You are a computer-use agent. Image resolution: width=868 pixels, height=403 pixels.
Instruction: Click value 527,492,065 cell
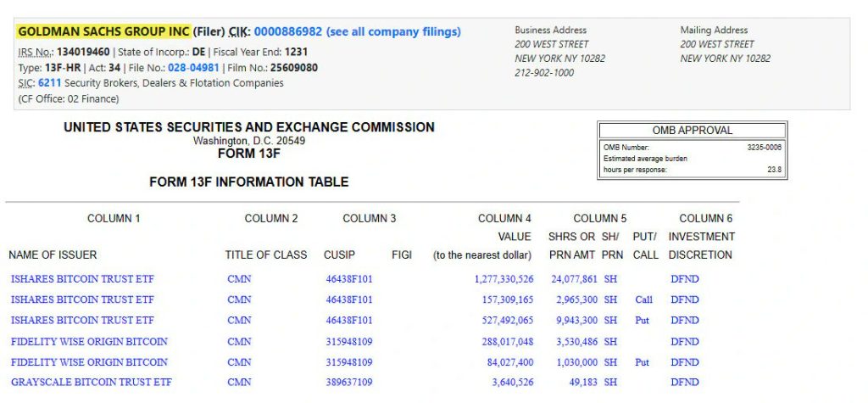click(x=508, y=321)
